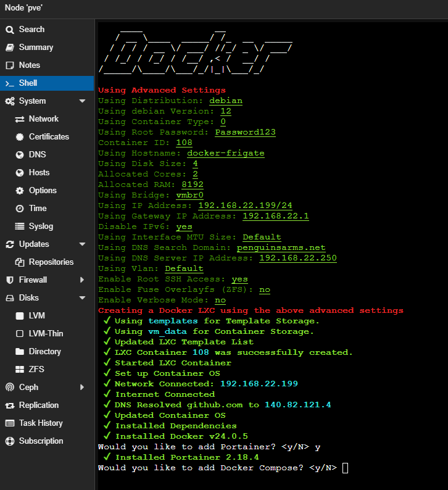Image resolution: width=448 pixels, height=490 pixels.
Task: Click the Hosts globe icon
Action: tap(20, 173)
